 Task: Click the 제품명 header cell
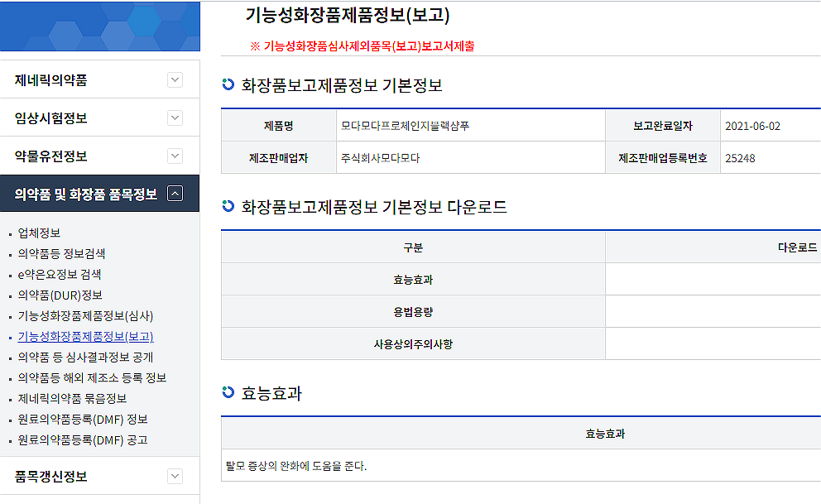(279, 126)
